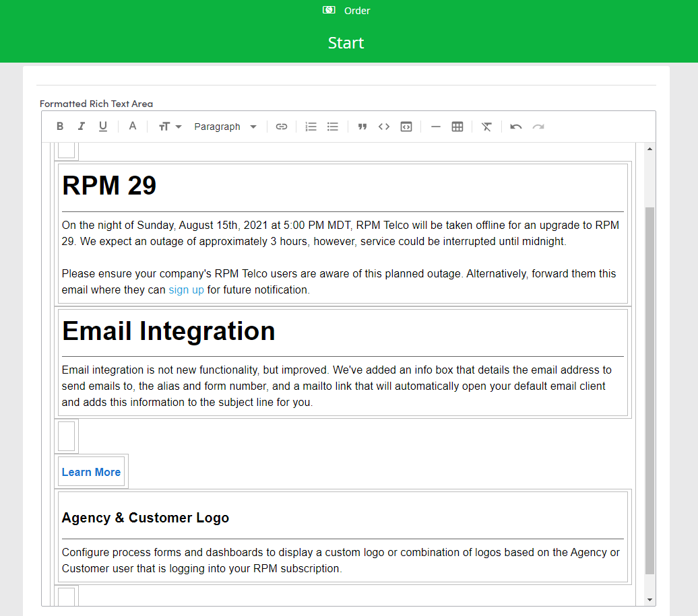The height and width of the screenshot is (616, 698).
Task: Remove formatting from selection
Action: click(486, 127)
